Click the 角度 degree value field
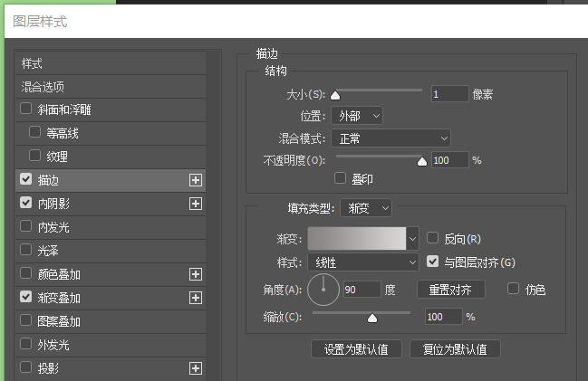 [362, 290]
